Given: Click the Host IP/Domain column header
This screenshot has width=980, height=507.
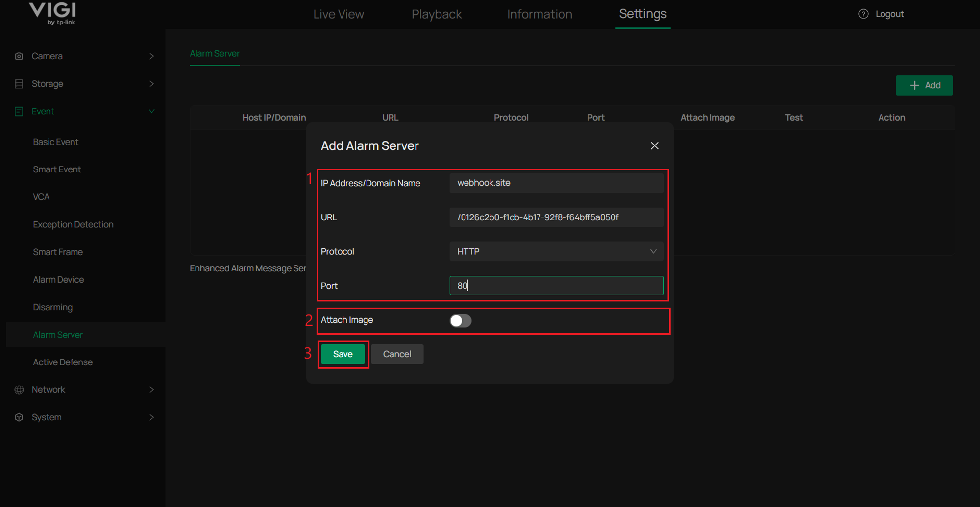Looking at the screenshot, I should 274,117.
